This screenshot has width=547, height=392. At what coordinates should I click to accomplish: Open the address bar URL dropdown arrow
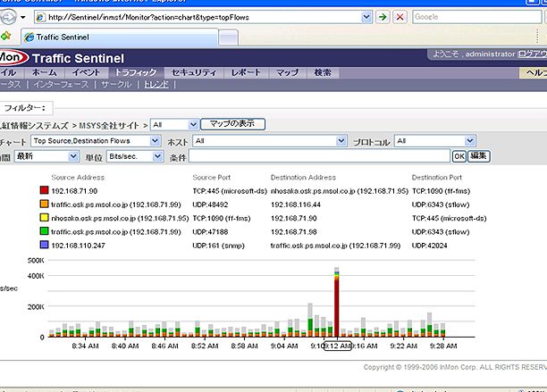[x=366, y=17]
